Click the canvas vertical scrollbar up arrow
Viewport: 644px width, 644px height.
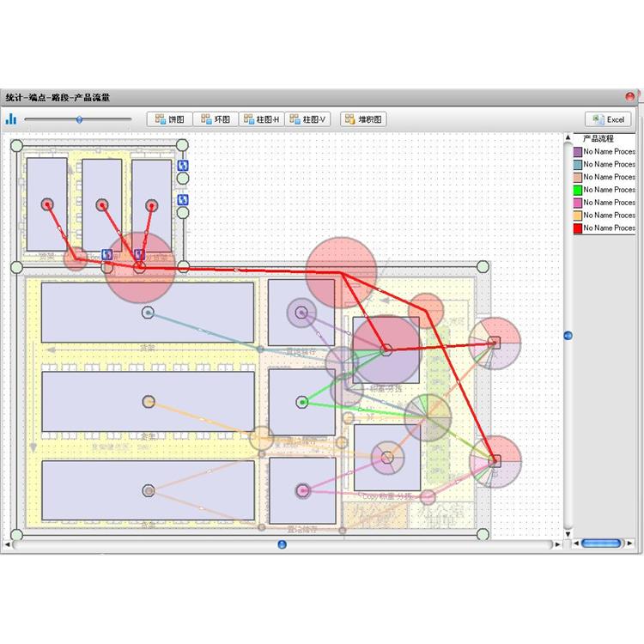[568, 137]
